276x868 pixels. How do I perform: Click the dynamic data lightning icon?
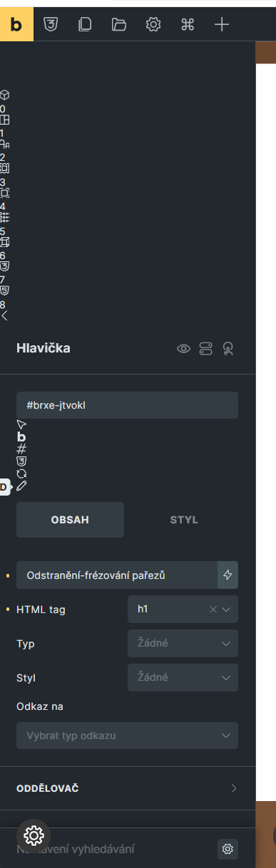point(228,575)
